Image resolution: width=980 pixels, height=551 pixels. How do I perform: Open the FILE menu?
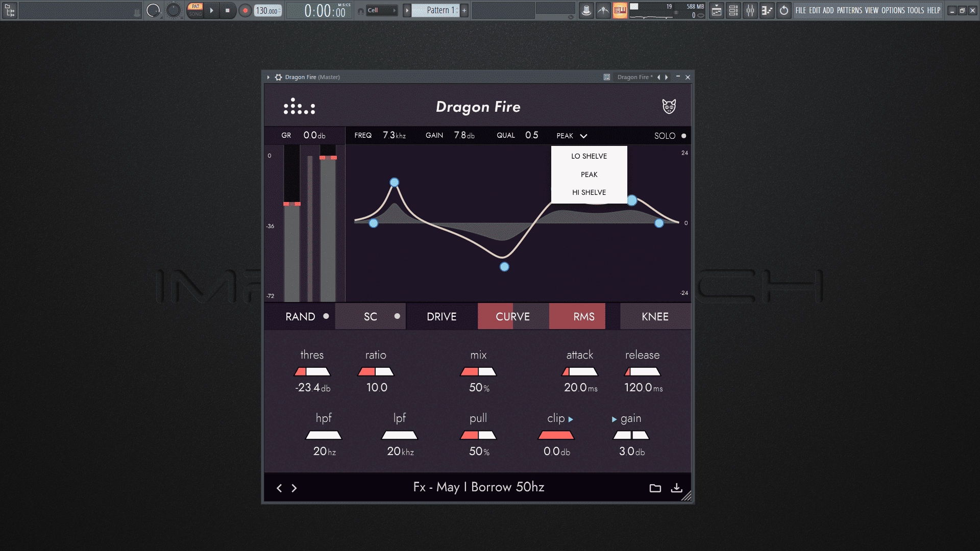pyautogui.click(x=801, y=10)
